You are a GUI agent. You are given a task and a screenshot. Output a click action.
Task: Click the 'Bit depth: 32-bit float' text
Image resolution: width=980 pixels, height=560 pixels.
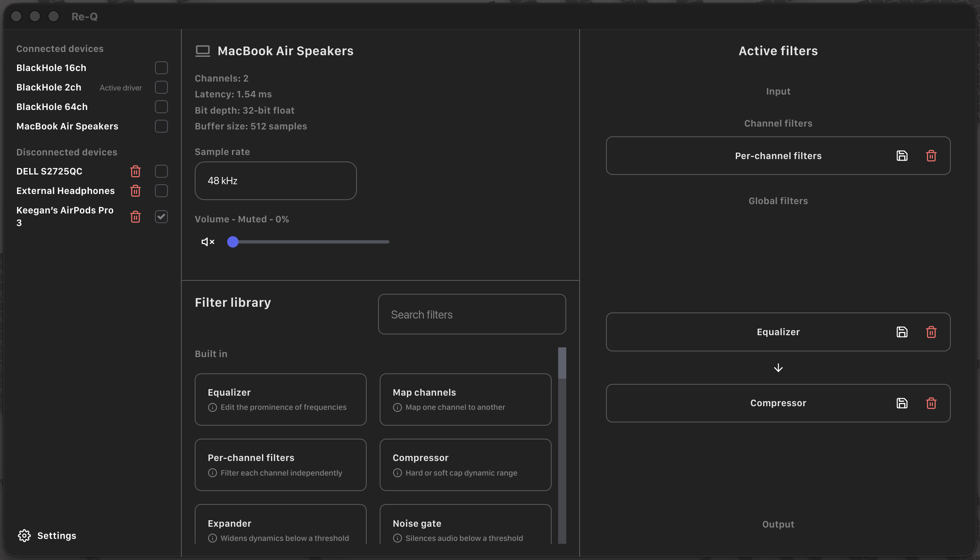coord(245,110)
